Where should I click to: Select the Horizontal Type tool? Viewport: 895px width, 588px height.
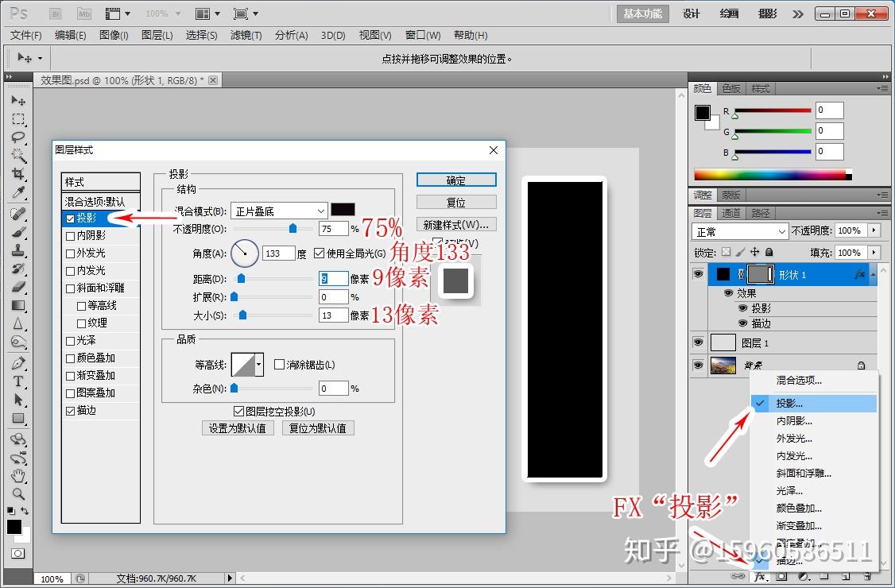(x=17, y=379)
